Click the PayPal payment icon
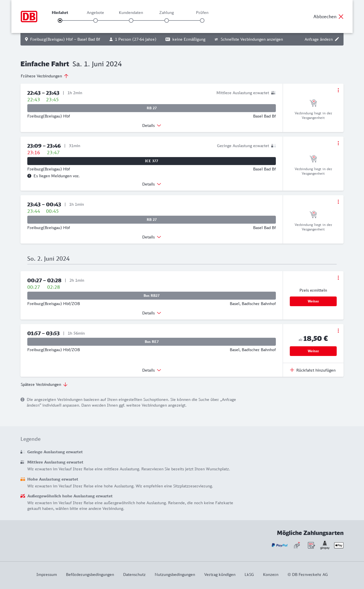Screen dimensions: 364x589 [279, 545]
